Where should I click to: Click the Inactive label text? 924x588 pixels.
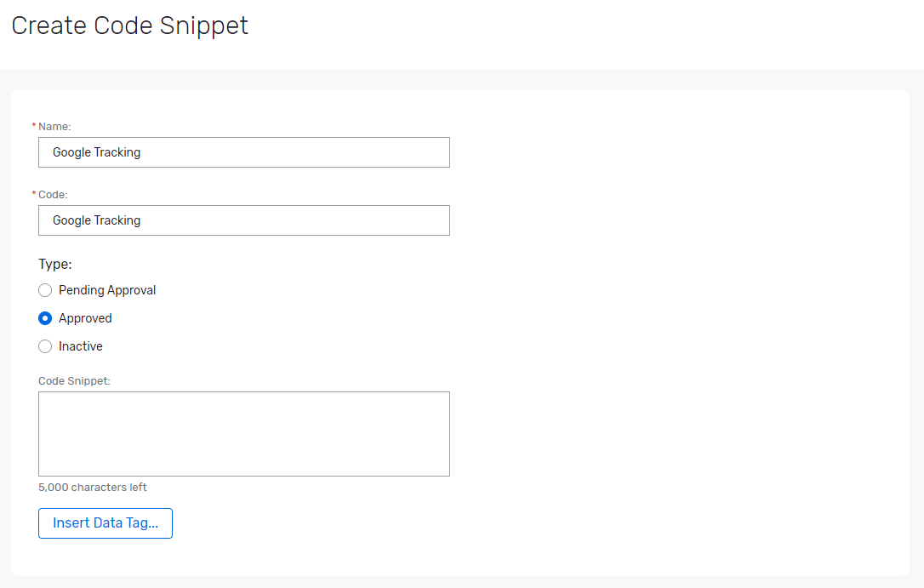pyautogui.click(x=80, y=346)
